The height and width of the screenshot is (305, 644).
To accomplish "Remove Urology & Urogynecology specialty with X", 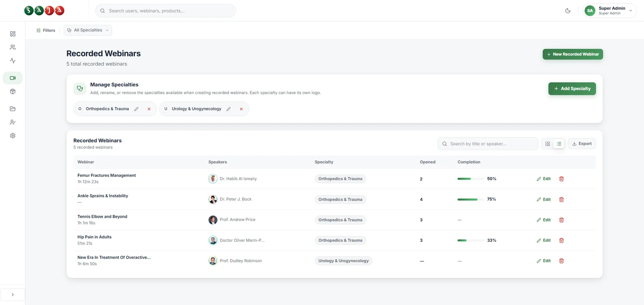I will pos(241,109).
